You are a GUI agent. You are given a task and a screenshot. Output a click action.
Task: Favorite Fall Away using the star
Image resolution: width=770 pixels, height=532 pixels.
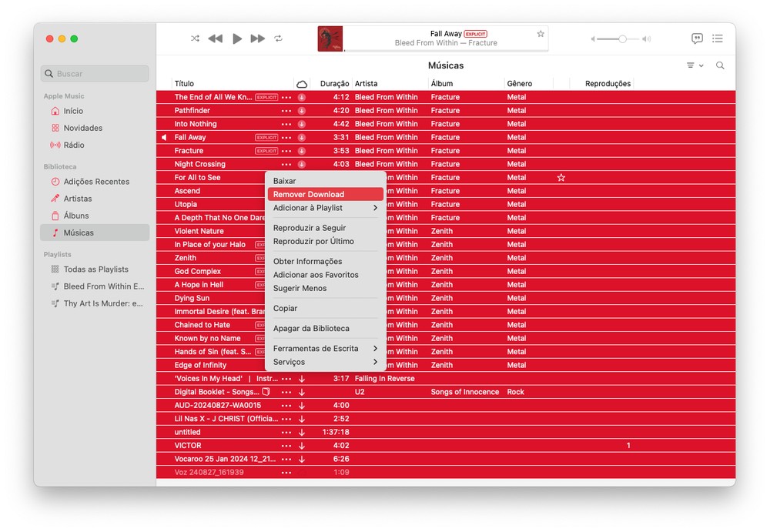coord(541,34)
